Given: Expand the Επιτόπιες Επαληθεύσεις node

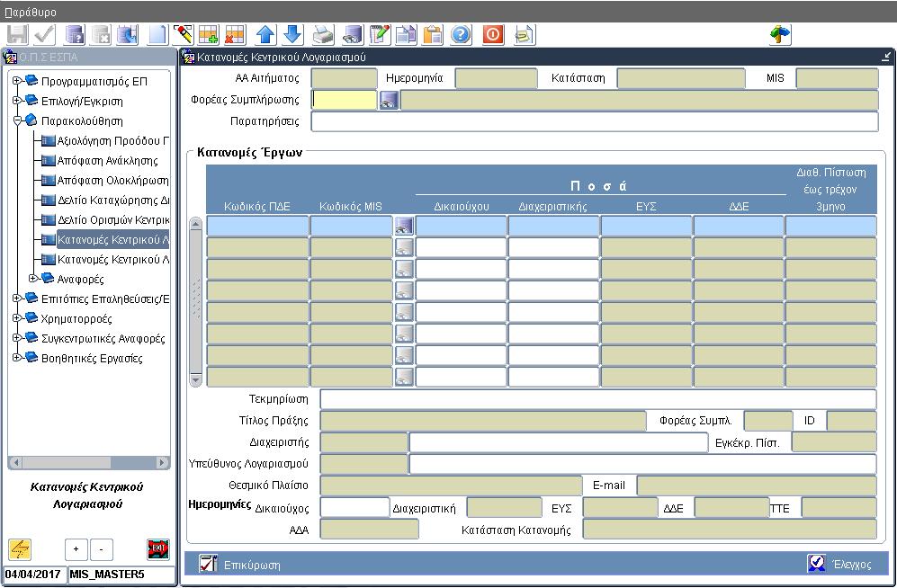Looking at the screenshot, I should [x=16, y=298].
